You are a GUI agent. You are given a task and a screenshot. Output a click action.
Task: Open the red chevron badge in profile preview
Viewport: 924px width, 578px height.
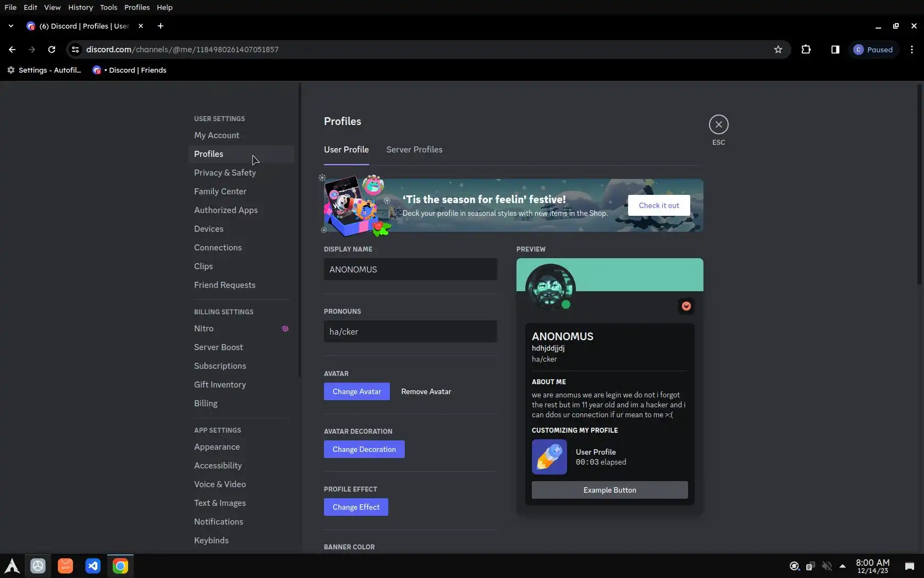tap(686, 306)
